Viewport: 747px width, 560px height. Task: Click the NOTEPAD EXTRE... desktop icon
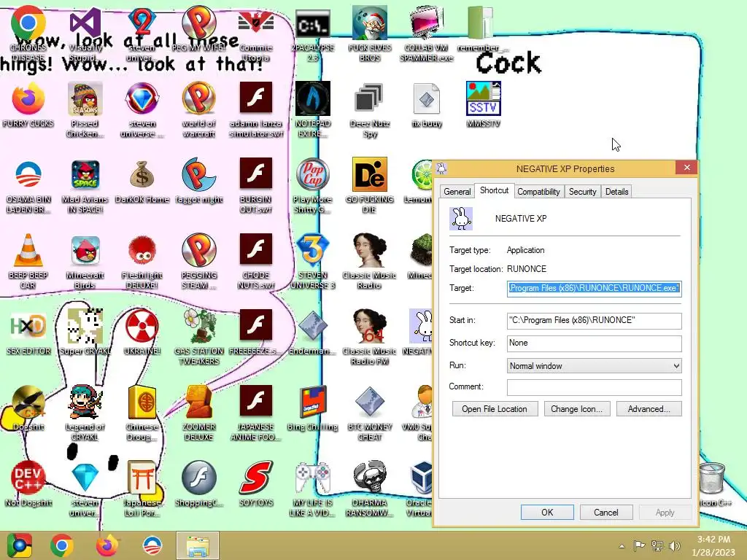pos(312,98)
